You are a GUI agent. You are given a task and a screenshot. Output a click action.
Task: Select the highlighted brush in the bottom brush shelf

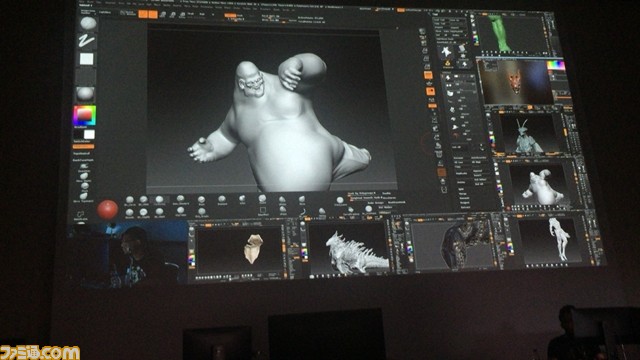tap(159, 200)
